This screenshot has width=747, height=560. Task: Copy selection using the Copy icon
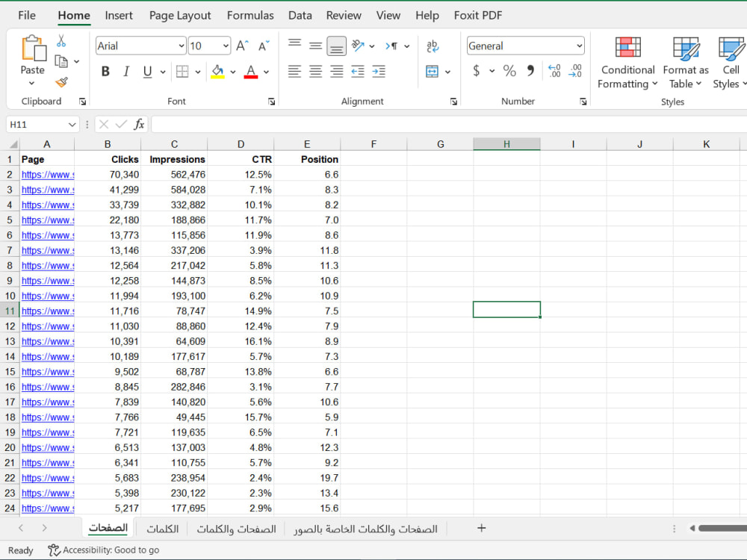61,61
